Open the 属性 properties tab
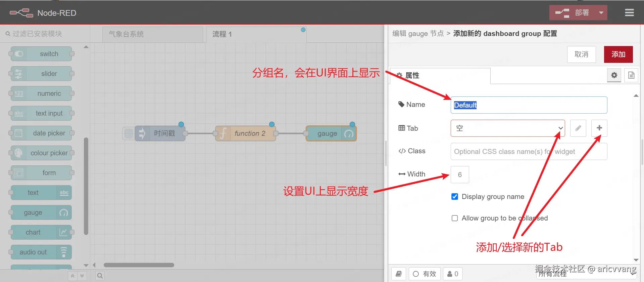Viewport: 644px width, 282px height. click(440, 76)
